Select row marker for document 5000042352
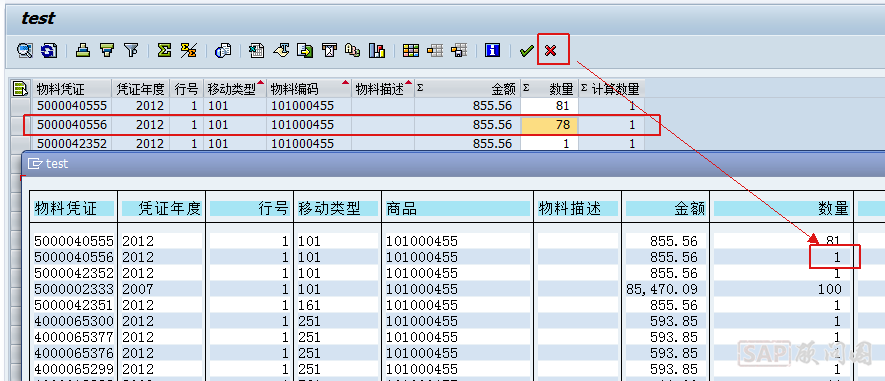 click(x=21, y=144)
